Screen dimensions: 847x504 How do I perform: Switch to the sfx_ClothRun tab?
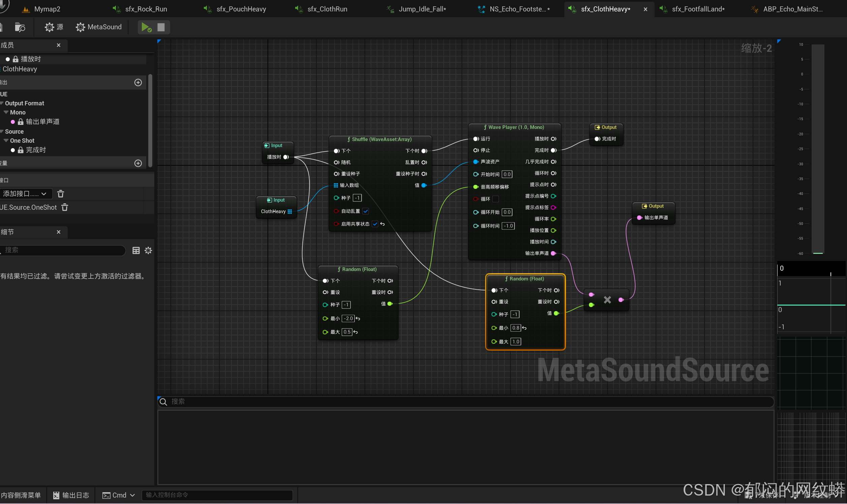point(327,9)
